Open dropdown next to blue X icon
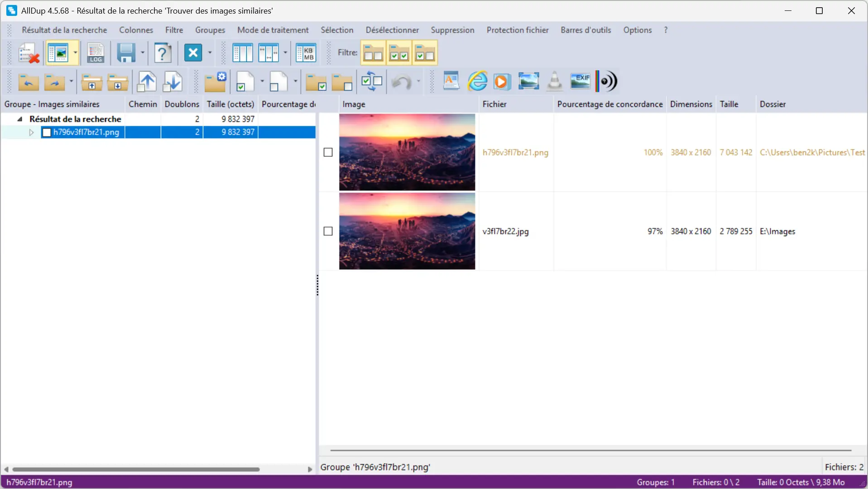 pyautogui.click(x=210, y=53)
